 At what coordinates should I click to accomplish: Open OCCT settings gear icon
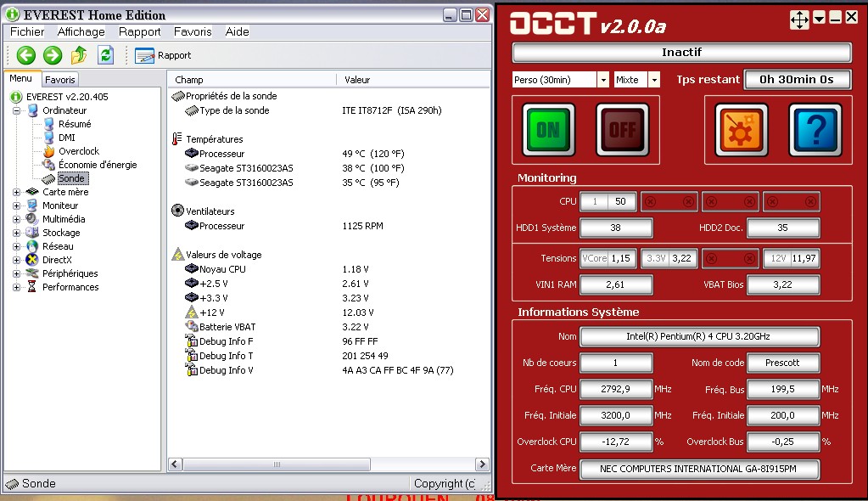point(742,130)
